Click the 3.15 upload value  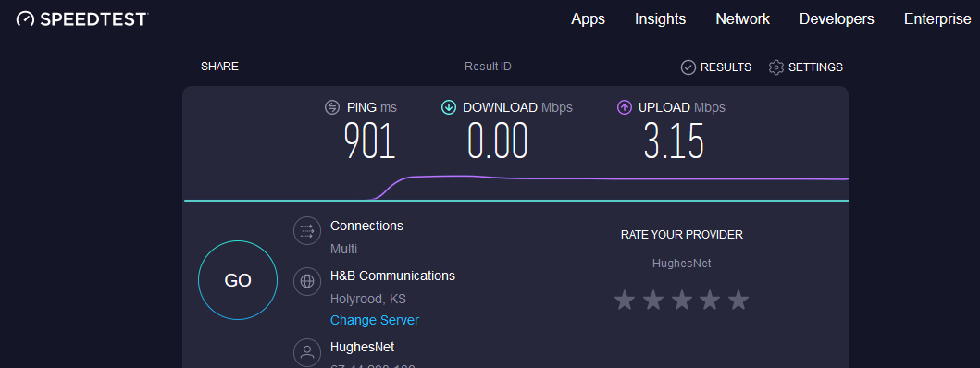point(674,141)
